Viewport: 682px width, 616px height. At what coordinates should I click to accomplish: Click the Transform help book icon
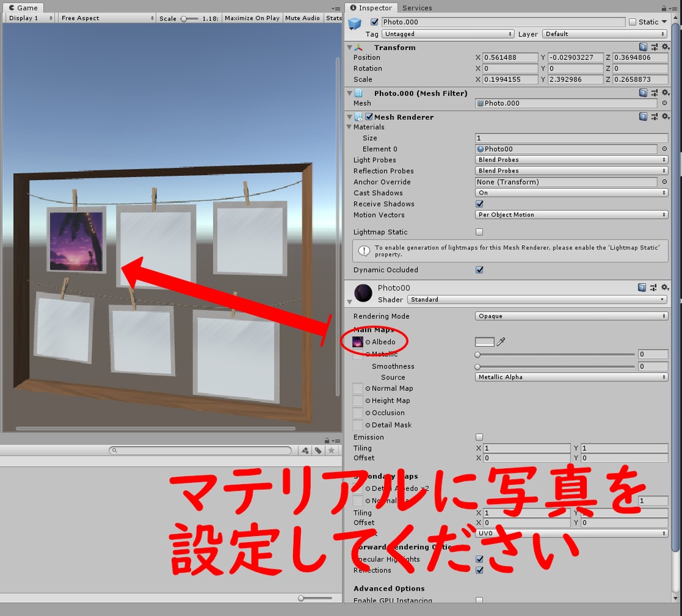(x=643, y=47)
